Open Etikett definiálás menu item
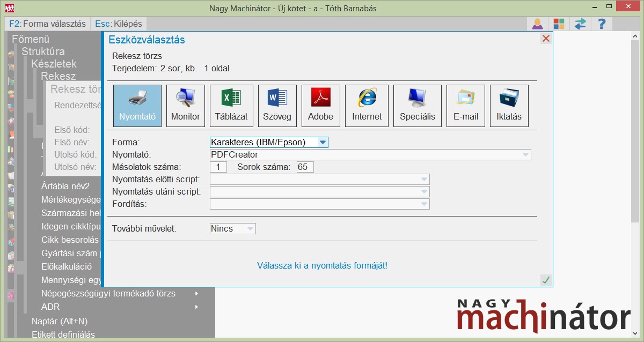 coord(63,334)
